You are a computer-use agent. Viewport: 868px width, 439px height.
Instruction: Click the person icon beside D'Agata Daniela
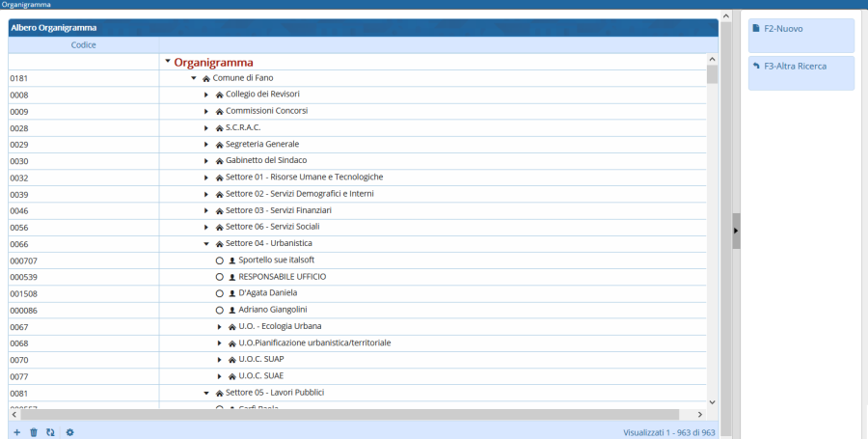pos(231,293)
